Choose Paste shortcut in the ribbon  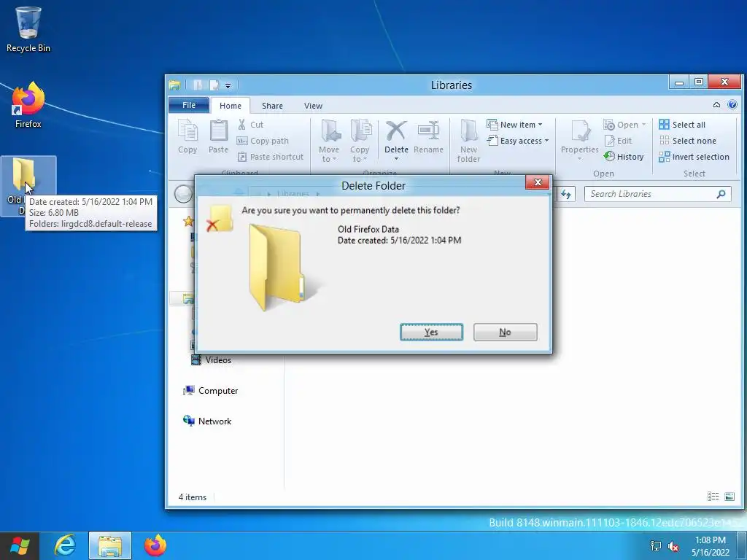(x=271, y=157)
